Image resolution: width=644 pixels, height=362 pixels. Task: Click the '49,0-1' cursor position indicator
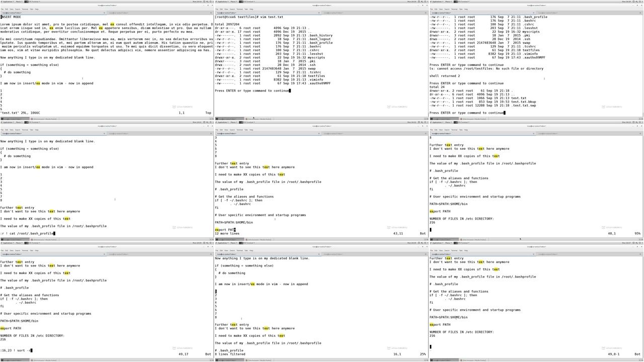coord(614,354)
